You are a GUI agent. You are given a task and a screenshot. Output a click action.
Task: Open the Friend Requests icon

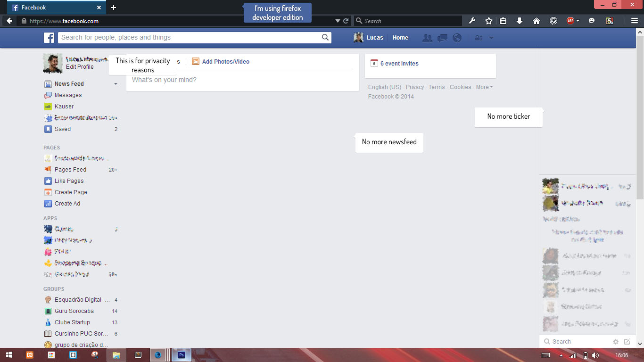pos(427,38)
